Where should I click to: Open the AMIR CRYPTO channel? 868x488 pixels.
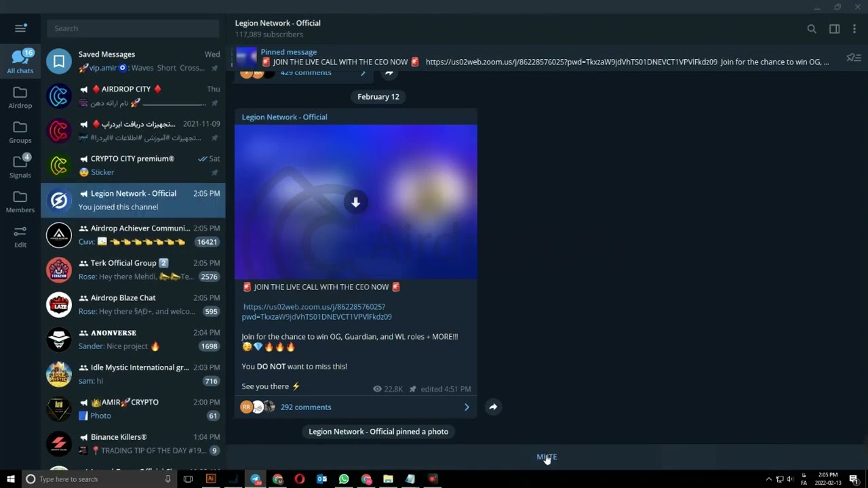(133, 409)
